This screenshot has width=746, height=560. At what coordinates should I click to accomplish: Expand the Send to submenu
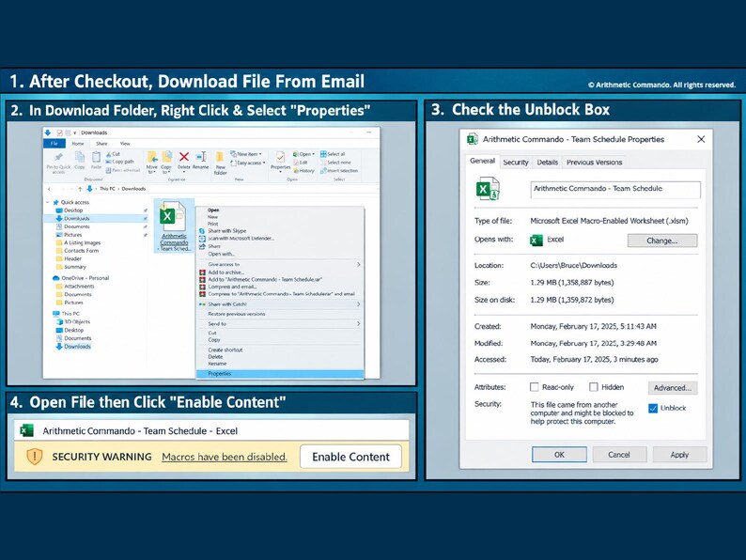[280, 324]
